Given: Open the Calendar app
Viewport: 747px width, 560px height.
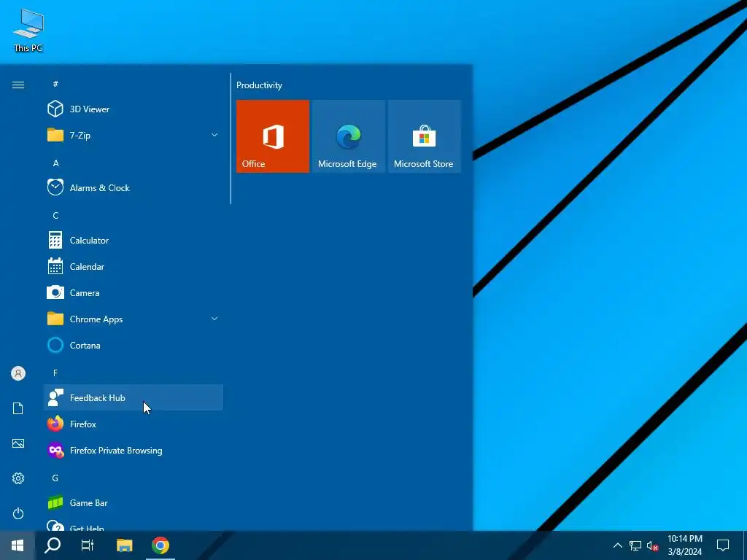Looking at the screenshot, I should coord(133,267).
